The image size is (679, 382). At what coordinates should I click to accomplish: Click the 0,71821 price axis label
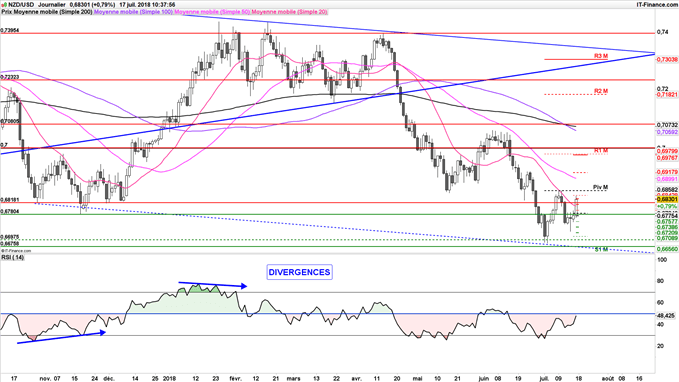667,94
